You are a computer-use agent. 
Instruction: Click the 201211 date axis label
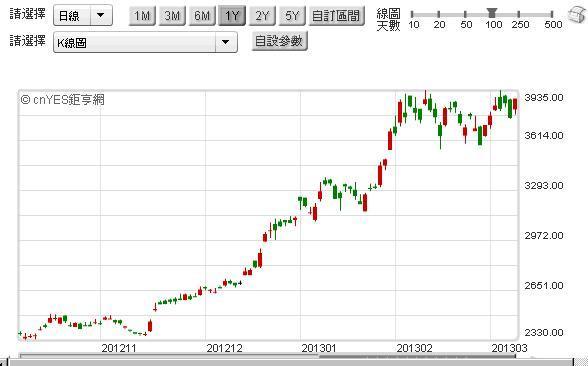pyautogui.click(x=119, y=348)
